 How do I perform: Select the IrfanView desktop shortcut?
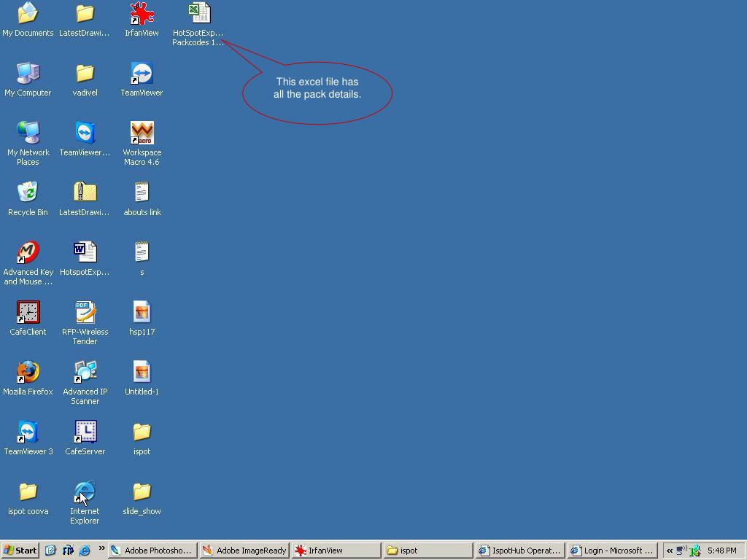click(142, 14)
